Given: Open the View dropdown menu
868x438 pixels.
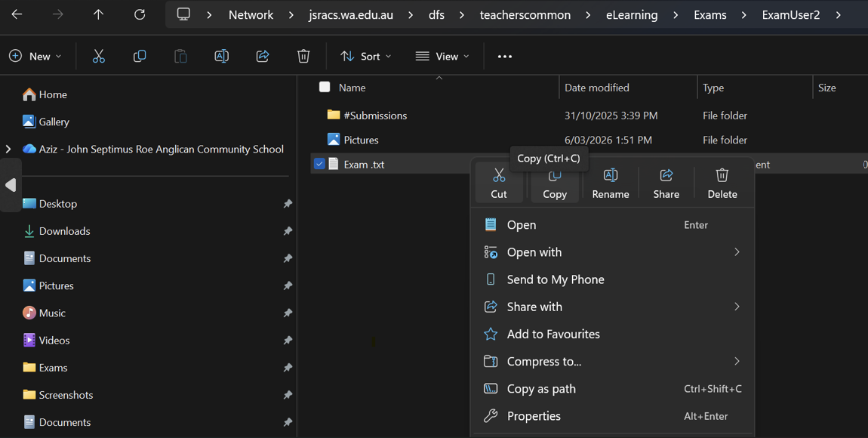Looking at the screenshot, I should point(442,57).
